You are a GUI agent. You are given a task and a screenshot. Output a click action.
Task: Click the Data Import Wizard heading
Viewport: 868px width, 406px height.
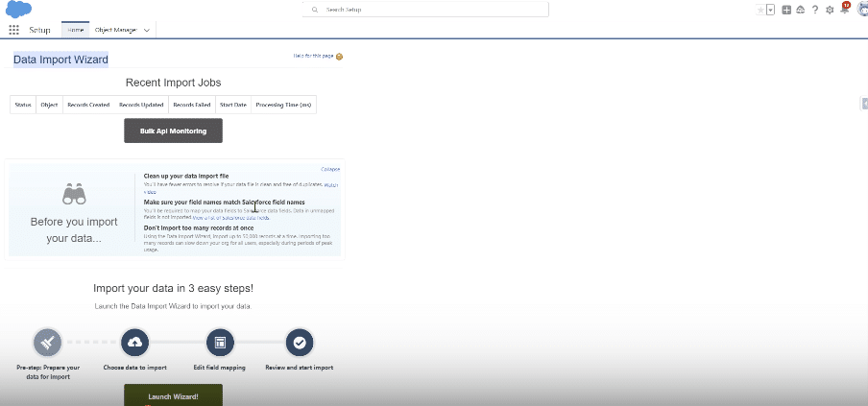pos(60,60)
